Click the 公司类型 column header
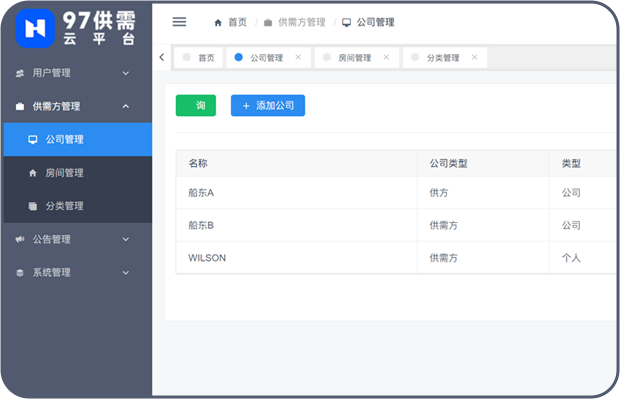This screenshot has width=620, height=399. [448, 163]
